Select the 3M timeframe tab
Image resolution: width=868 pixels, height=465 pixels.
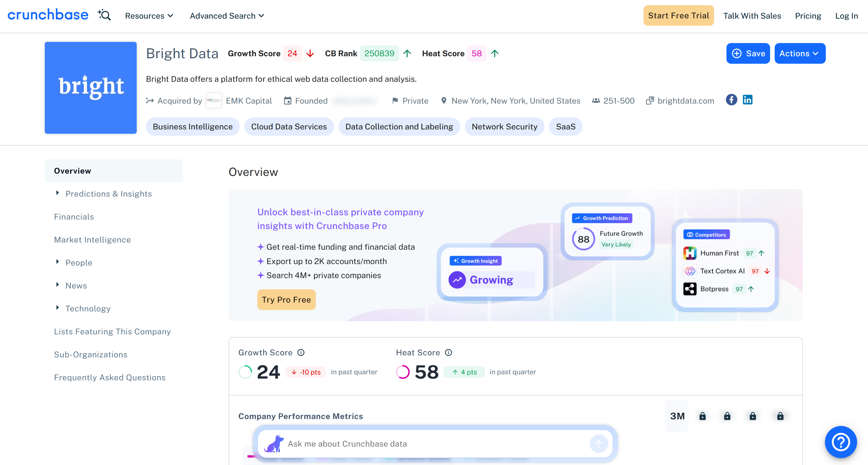pos(677,416)
